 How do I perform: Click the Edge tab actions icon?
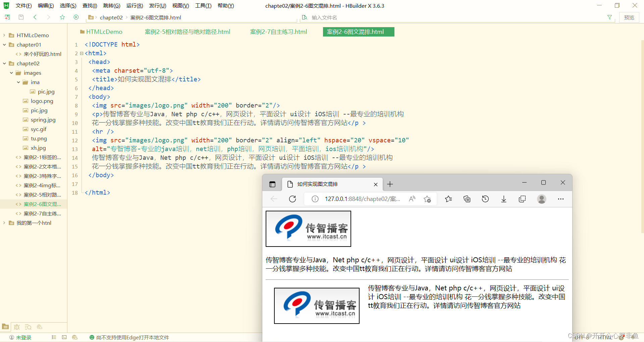click(x=272, y=184)
